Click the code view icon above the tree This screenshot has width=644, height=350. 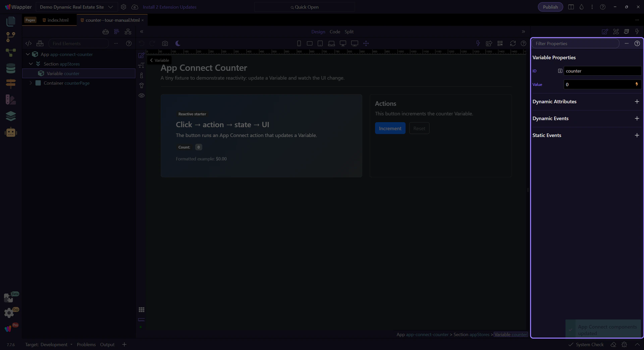coord(29,44)
